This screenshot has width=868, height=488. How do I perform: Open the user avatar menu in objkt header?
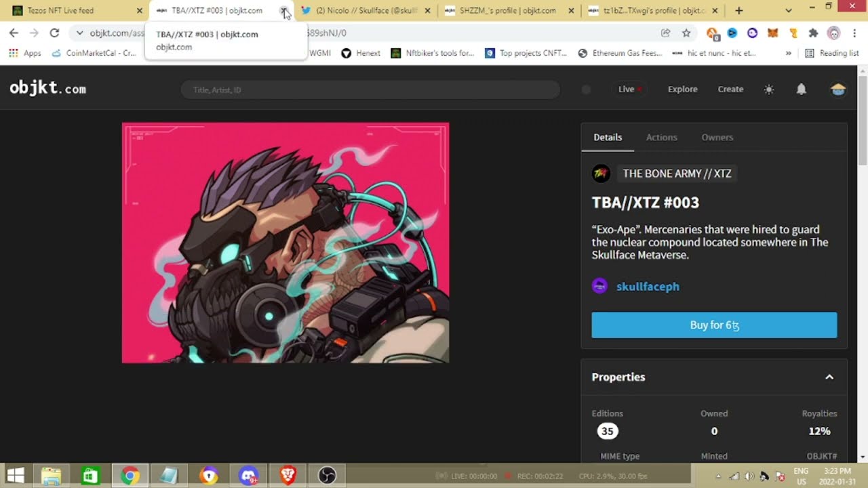pos(838,89)
